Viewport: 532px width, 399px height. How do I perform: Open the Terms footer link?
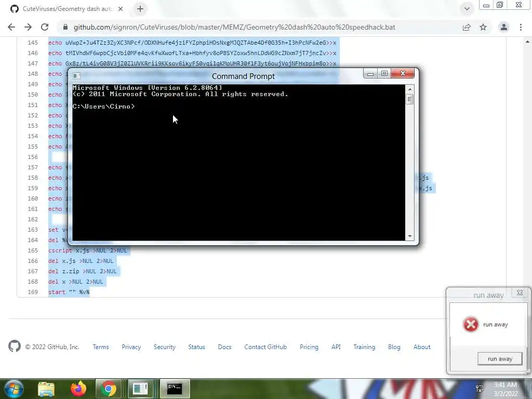pos(101,347)
